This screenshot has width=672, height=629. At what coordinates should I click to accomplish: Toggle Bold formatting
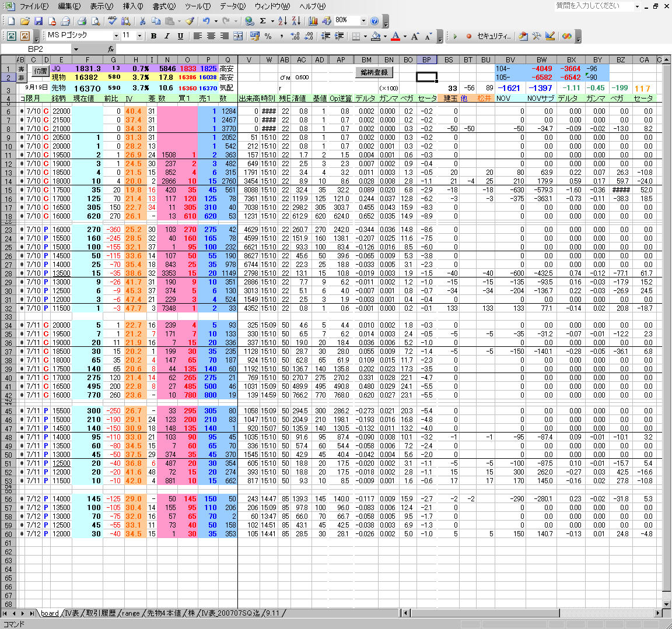(153, 36)
